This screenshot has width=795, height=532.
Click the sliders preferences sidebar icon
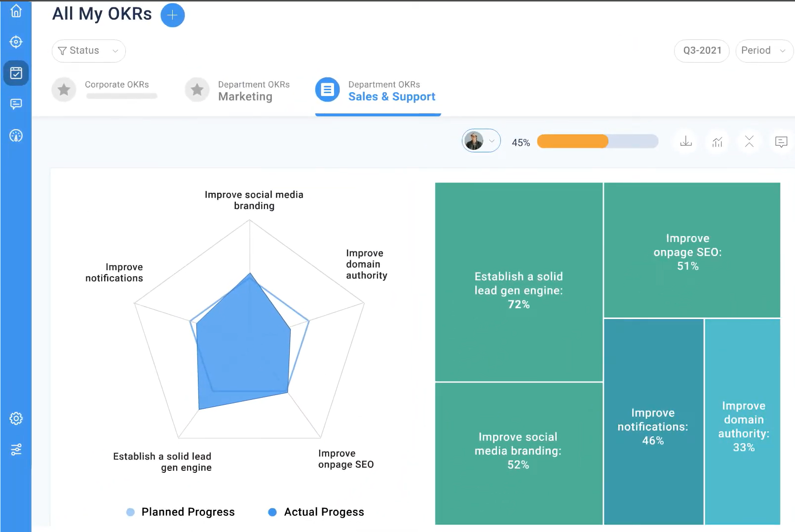16,450
